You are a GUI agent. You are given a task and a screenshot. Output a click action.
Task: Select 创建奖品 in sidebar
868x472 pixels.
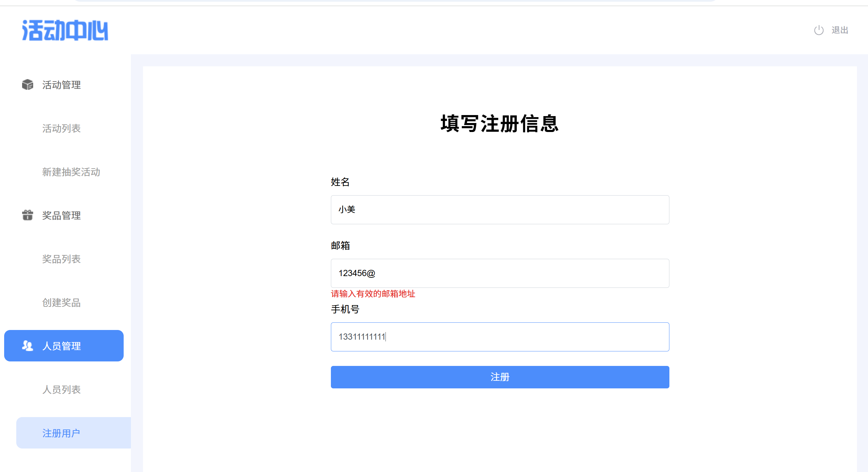(x=61, y=303)
